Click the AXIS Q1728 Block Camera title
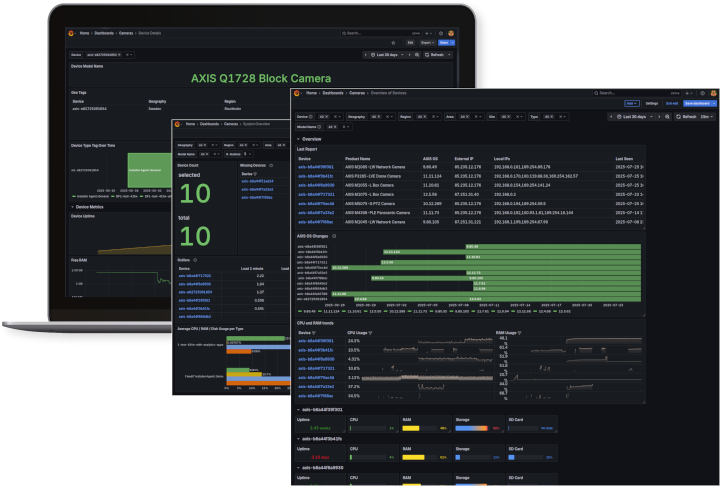This screenshot has height=486, width=720. [x=261, y=78]
